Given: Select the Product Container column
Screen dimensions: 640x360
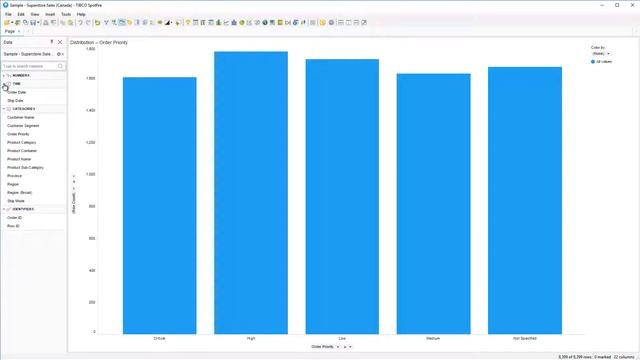Looking at the screenshot, I should (22, 151).
